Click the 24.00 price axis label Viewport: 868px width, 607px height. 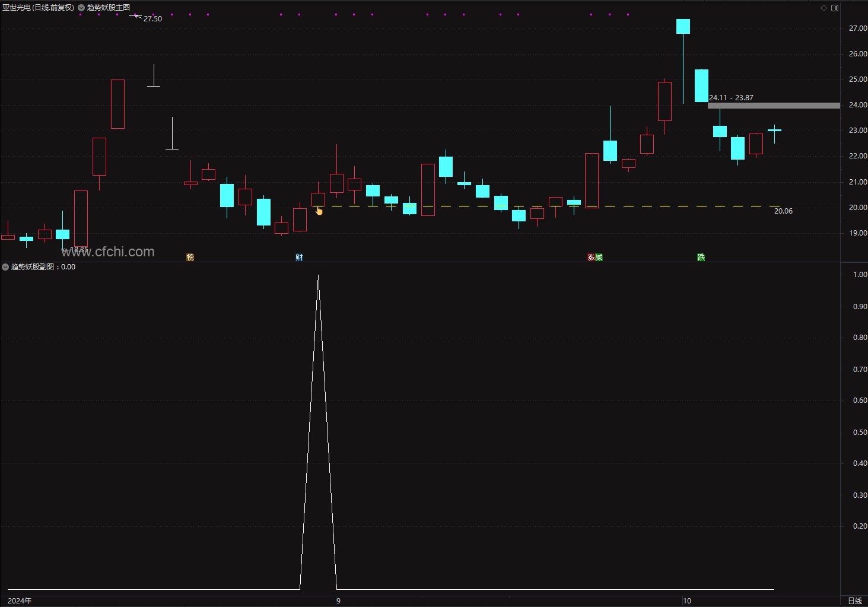(x=858, y=105)
